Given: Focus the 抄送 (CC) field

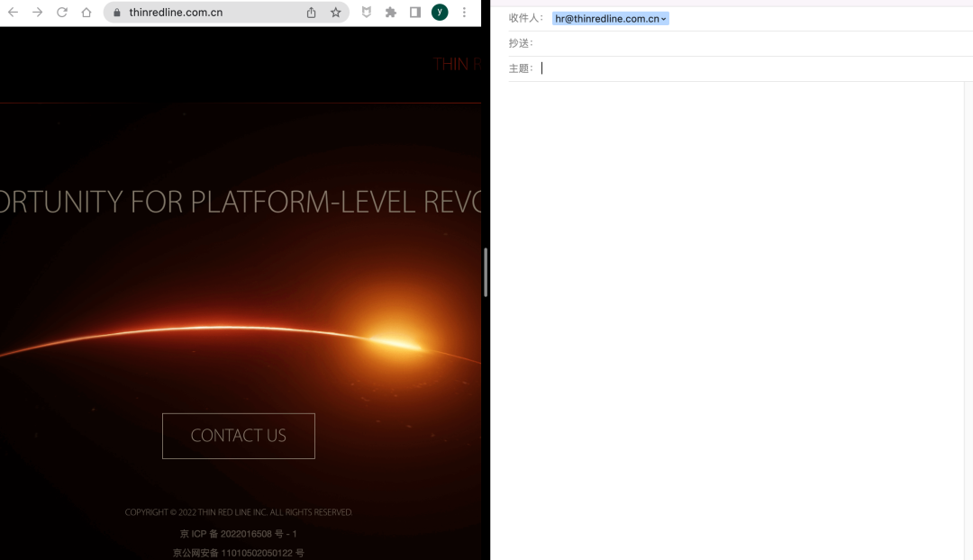Looking at the screenshot, I should [x=748, y=43].
